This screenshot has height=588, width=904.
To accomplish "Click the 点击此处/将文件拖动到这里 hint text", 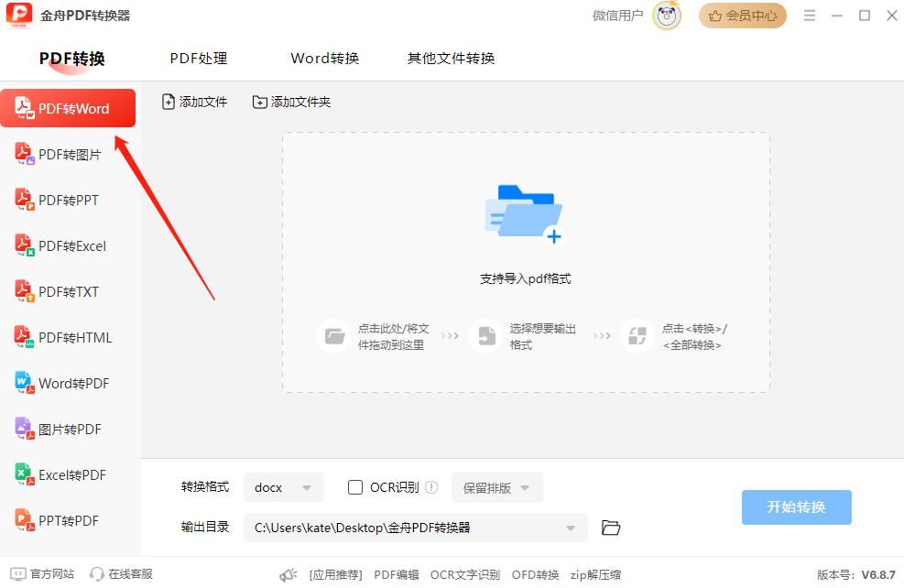I will pyautogui.click(x=393, y=337).
